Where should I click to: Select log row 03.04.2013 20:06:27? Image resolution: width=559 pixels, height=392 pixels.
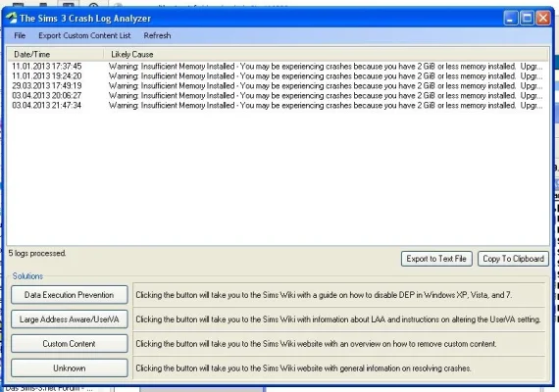point(278,95)
